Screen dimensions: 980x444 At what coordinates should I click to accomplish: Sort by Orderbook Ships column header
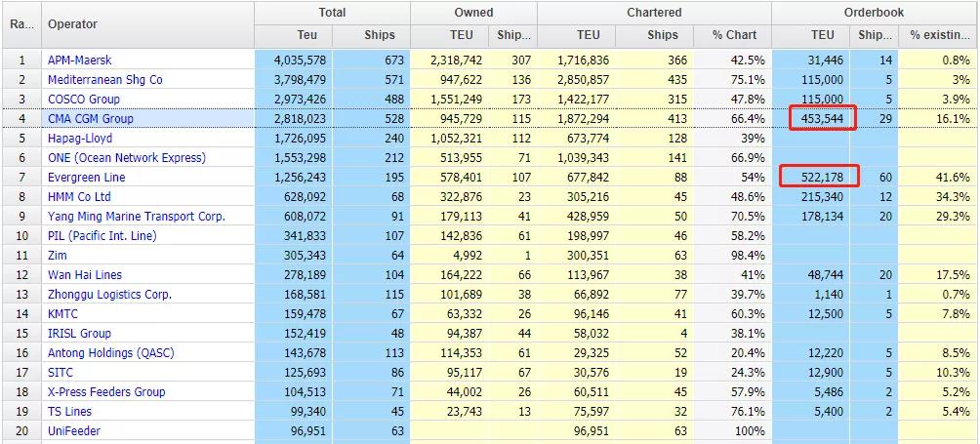point(875,35)
